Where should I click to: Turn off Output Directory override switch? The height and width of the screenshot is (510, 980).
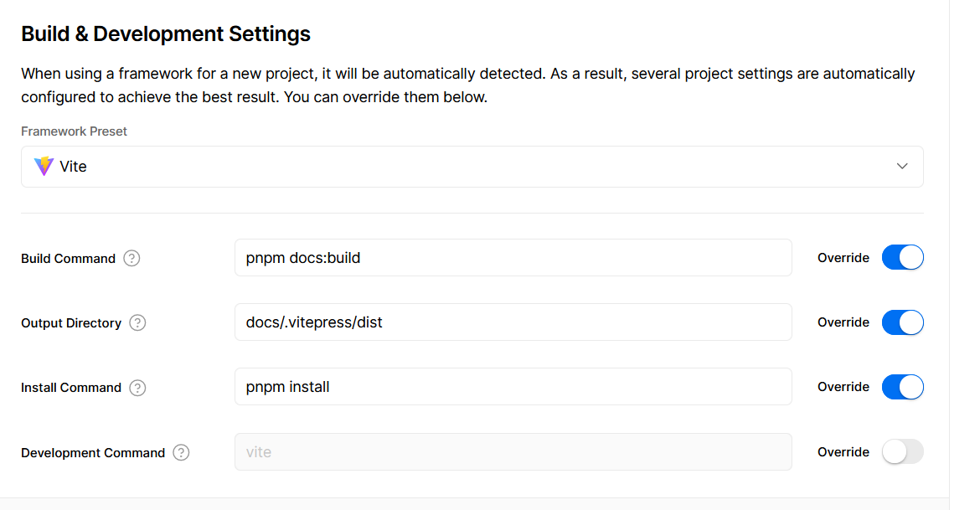click(902, 322)
